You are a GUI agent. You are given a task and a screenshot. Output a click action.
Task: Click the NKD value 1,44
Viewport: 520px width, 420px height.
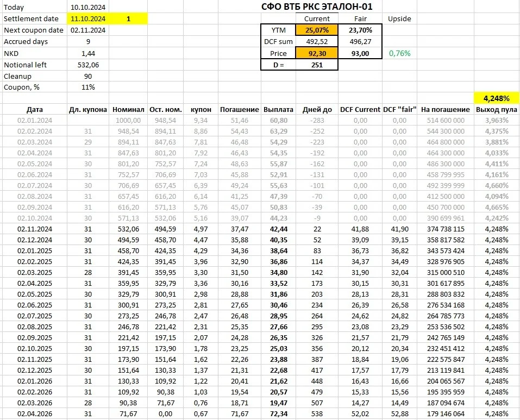pos(88,53)
